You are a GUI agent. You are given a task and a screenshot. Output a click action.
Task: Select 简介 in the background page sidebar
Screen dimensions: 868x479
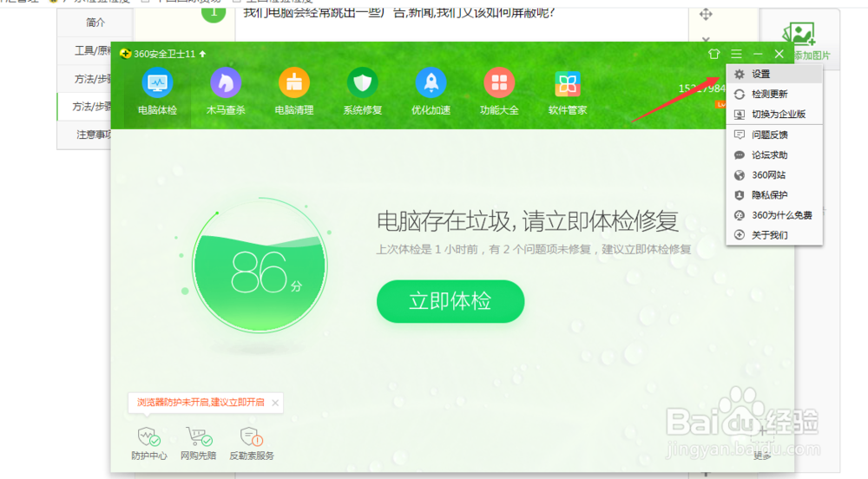(x=95, y=23)
